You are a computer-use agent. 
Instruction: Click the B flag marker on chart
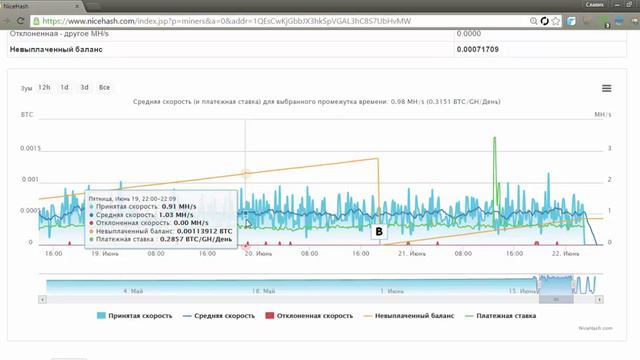click(379, 231)
